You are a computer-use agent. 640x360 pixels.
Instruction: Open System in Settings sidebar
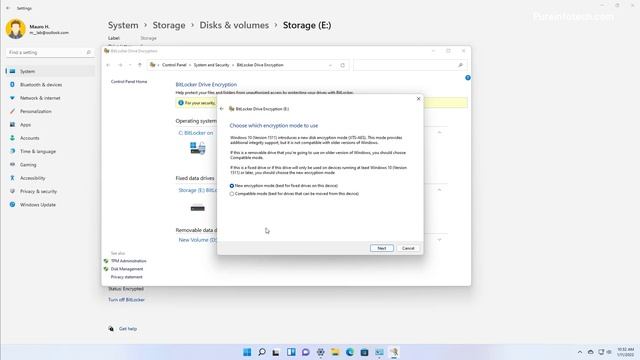51,71
